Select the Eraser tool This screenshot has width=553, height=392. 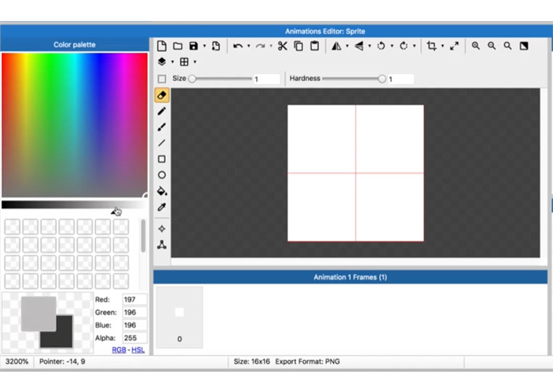(162, 95)
